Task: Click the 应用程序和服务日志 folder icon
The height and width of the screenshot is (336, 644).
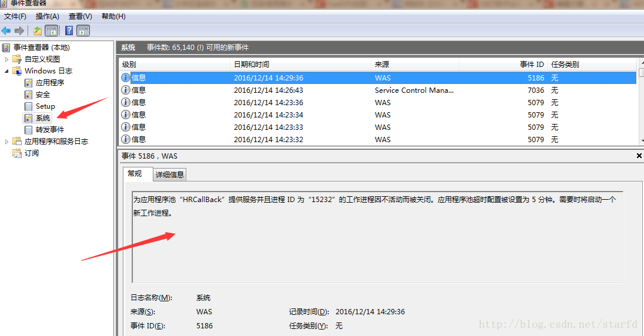Action: pos(17,142)
